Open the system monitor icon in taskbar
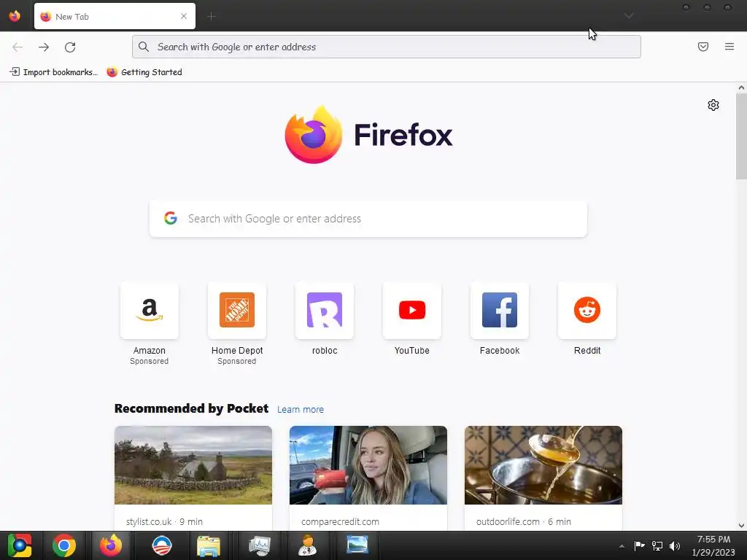 point(260,545)
